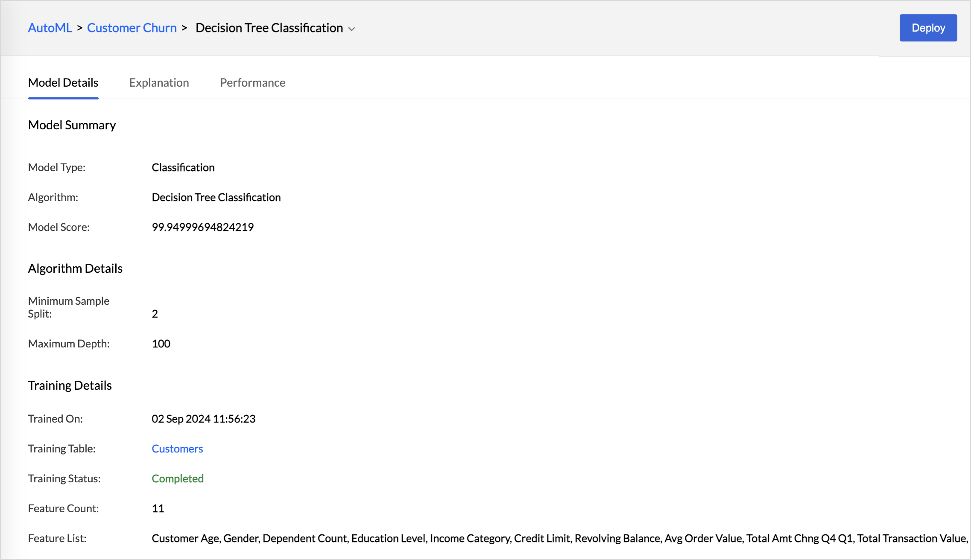This screenshot has width=971, height=560.
Task: Click the Model Score label
Action: (59, 227)
